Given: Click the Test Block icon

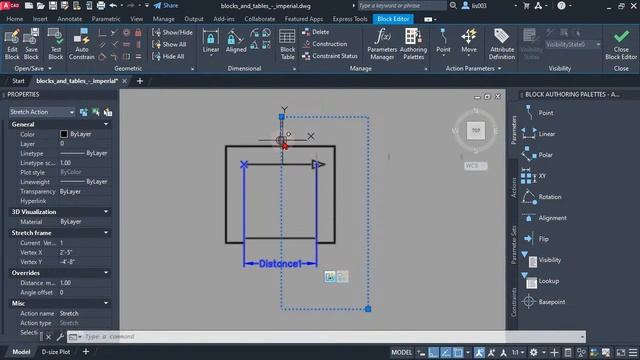Looking at the screenshot, I should point(56,44).
